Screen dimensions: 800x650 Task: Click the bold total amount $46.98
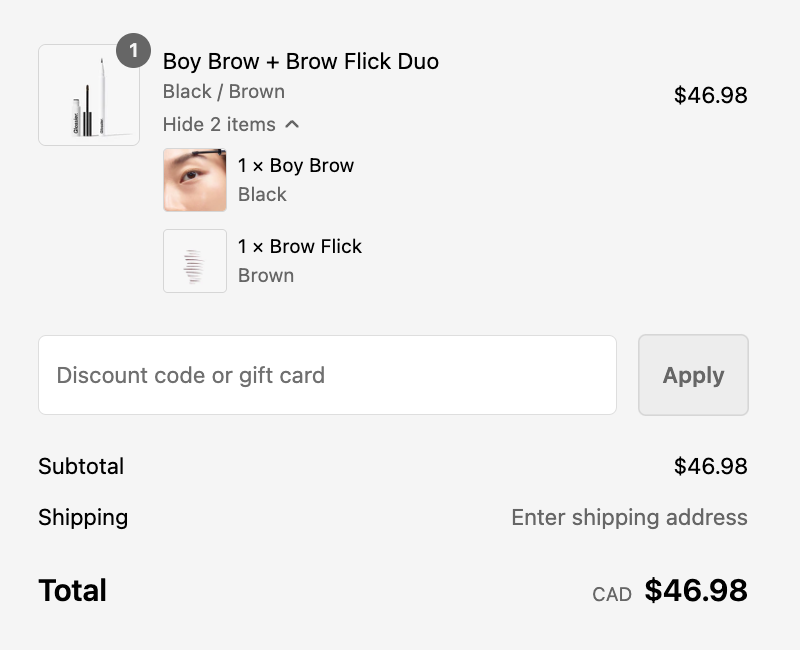pyautogui.click(x=696, y=590)
